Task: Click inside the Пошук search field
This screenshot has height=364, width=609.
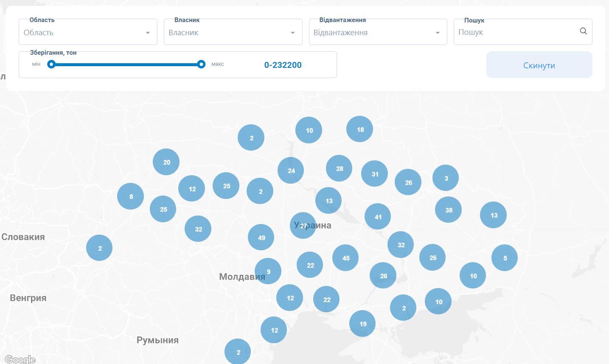Action: (509, 32)
